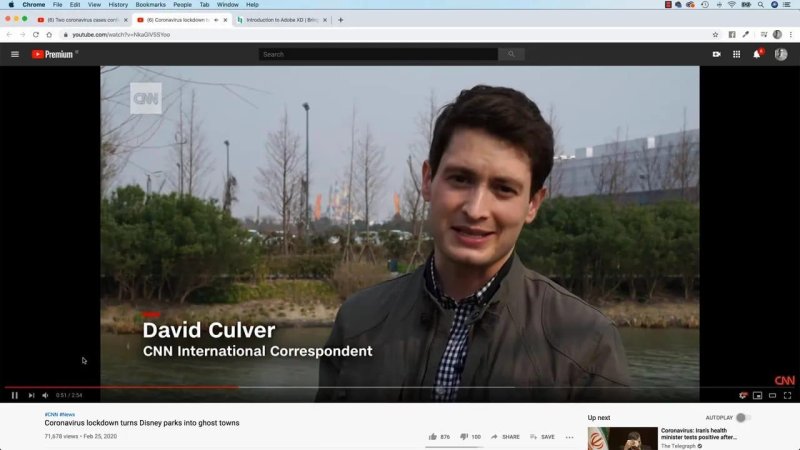Open Chrome home page icon
Screen dimensions: 800x450
coord(49,35)
